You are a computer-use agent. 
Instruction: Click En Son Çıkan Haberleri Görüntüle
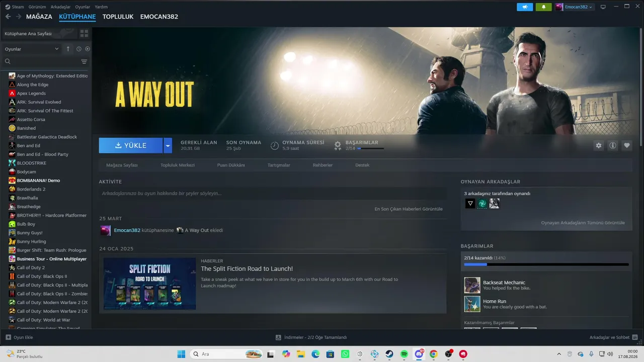[409, 209]
